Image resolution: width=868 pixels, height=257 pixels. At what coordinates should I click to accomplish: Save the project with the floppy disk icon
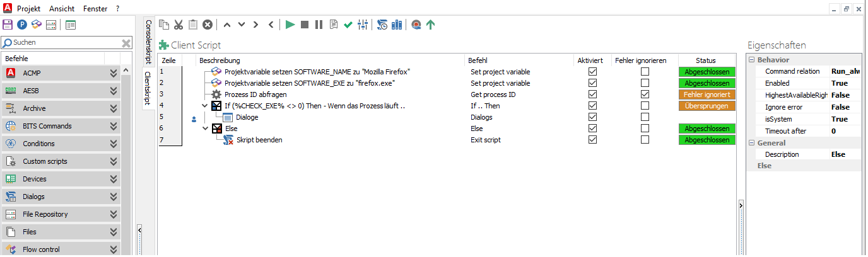[8, 25]
